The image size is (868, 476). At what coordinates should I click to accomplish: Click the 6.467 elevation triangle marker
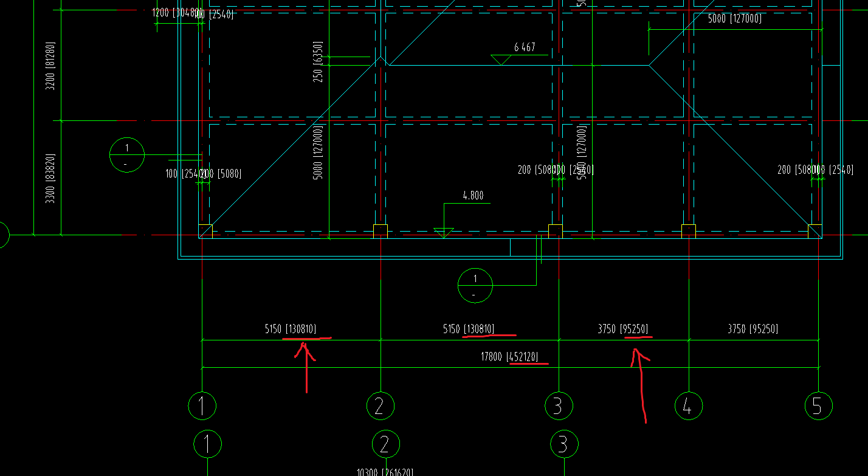coord(500,60)
